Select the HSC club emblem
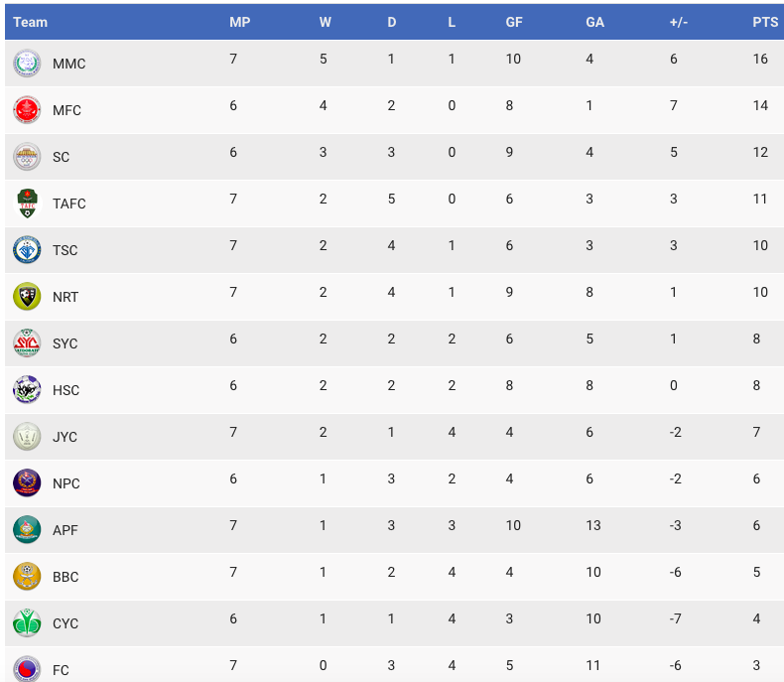784x682 pixels. point(27,389)
